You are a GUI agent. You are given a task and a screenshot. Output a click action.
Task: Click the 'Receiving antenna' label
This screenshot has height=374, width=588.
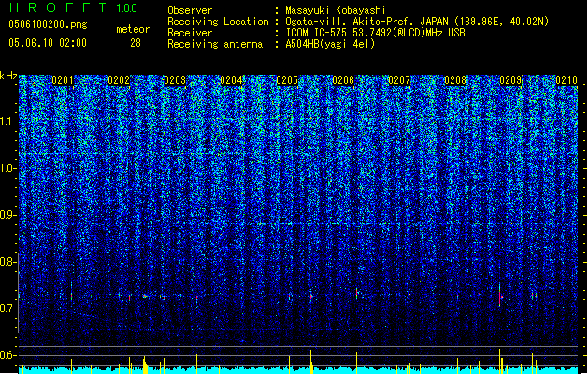coord(215,44)
